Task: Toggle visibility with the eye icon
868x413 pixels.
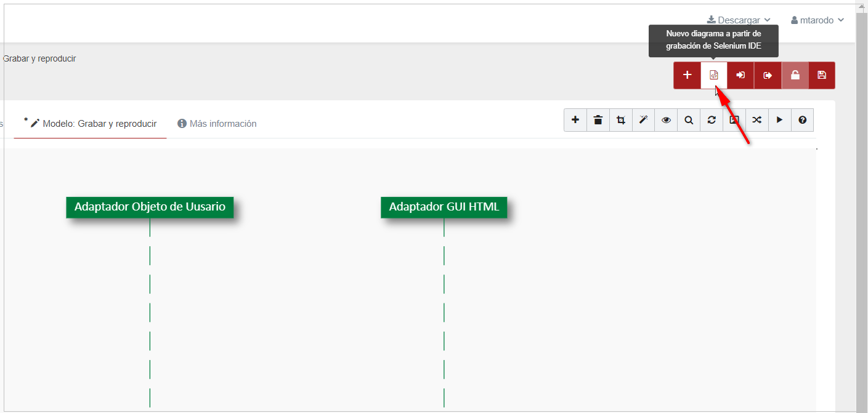Action: click(x=666, y=120)
